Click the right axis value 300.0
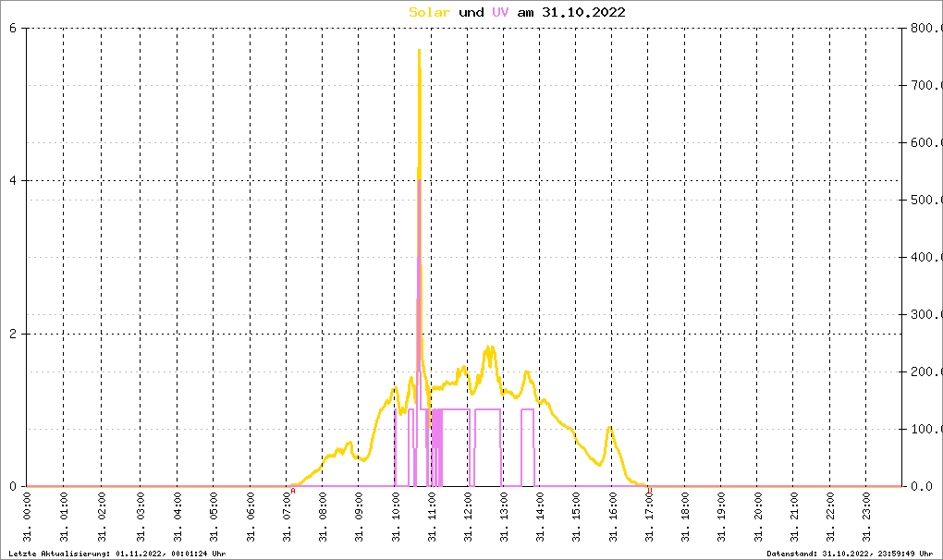 [x=926, y=315]
